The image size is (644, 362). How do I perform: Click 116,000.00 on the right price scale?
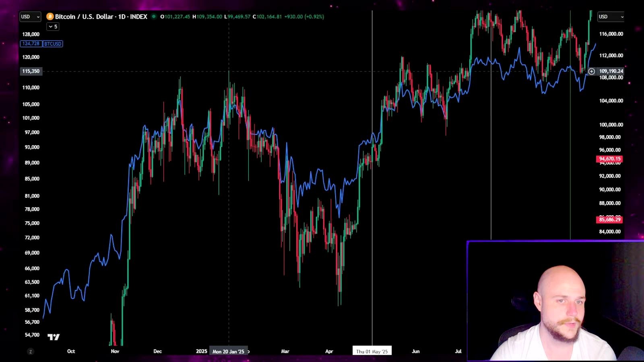coord(611,34)
